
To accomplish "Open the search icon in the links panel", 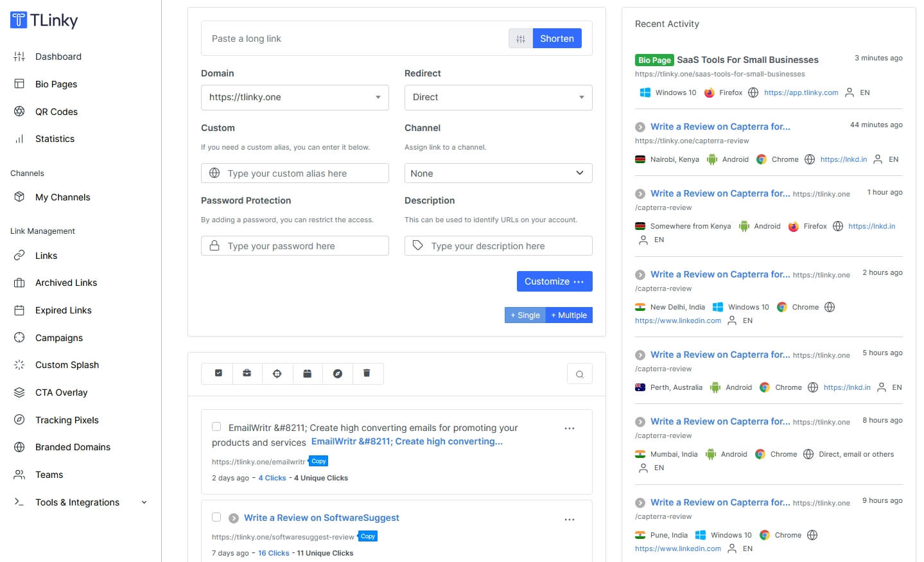I will pos(579,373).
